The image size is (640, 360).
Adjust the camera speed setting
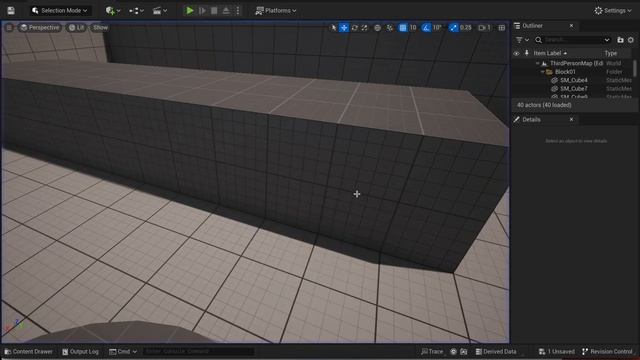(x=484, y=28)
